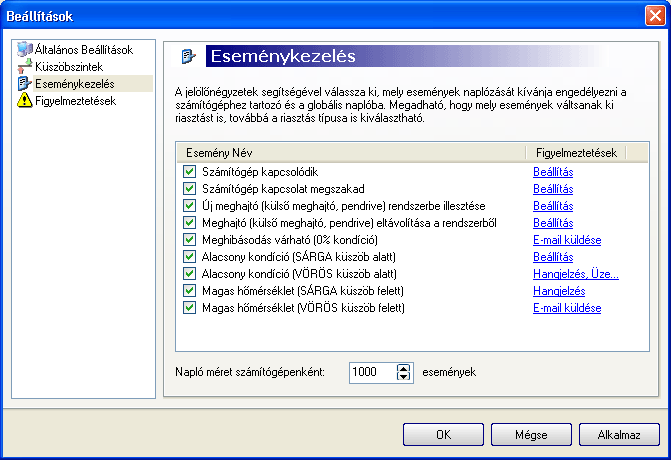
Task: Disable Meghibásodás várható (0% kondíció) checkbox
Action: (x=188, y=240)
